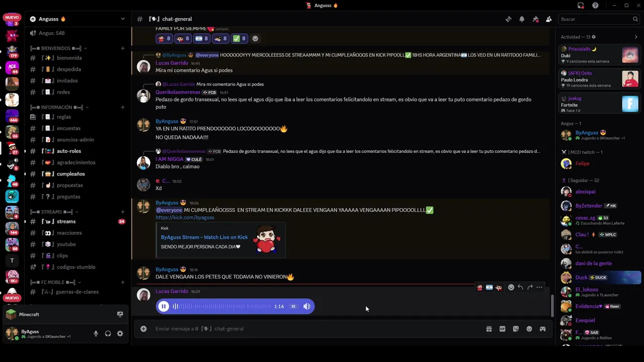Expand the Angusss server dropdown menu
Screen dimensions: 644x362
coord(122,19)
